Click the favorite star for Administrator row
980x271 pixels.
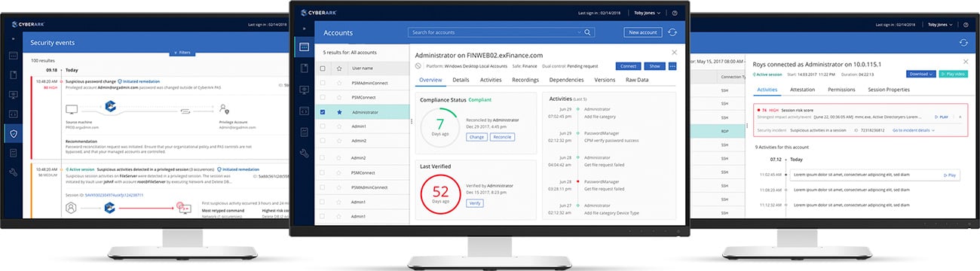339,112
